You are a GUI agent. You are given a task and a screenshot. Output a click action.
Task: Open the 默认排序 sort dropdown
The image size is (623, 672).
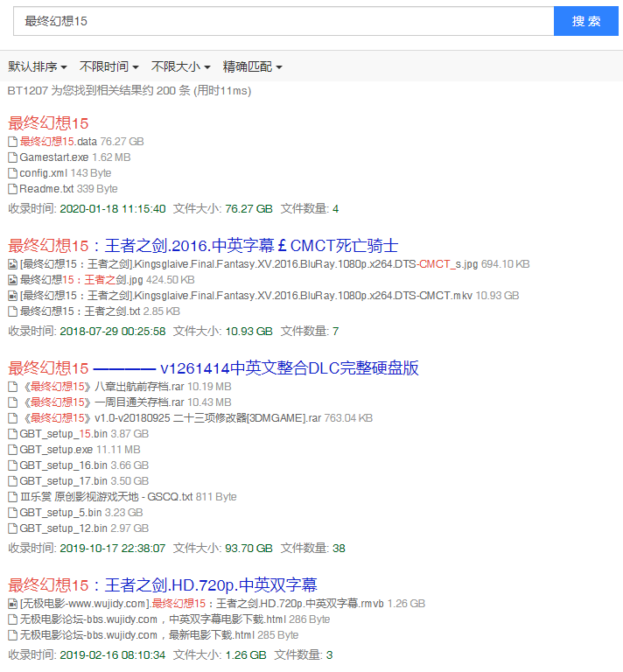pyautogui.click(x=38, y=66)
